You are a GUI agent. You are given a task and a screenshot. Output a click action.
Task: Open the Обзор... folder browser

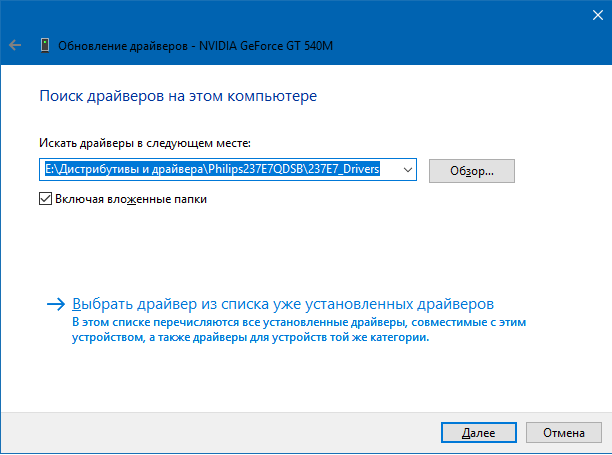471,171
